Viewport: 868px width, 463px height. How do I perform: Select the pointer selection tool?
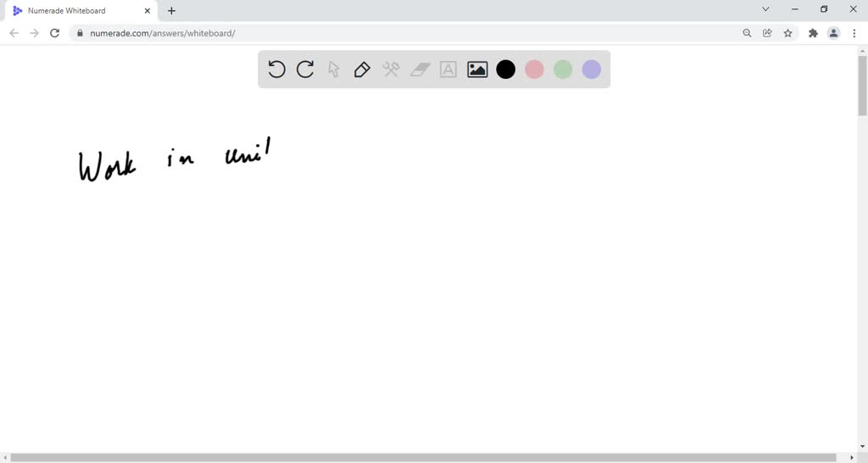(x=333, y=70)
